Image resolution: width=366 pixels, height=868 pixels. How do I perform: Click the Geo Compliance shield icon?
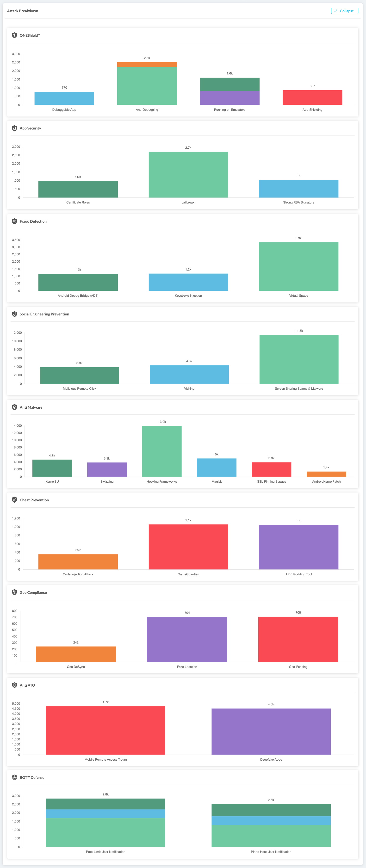pyautogui.click(x=14, y=592)
